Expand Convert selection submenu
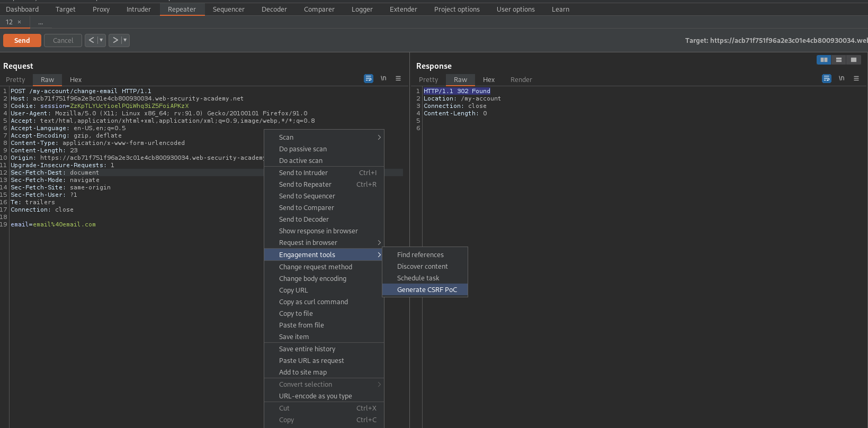Image resolution: width=868 pixels, height=428 pixels. click(x=324, y=384)
